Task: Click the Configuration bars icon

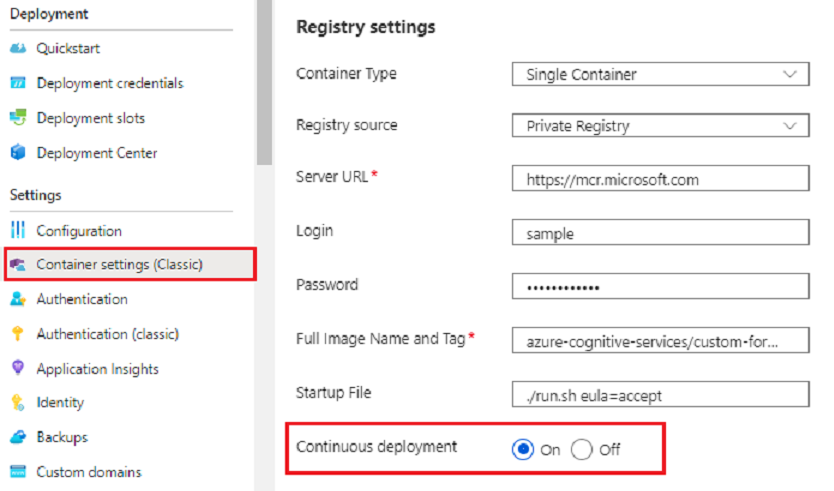Action: (17, 231)
